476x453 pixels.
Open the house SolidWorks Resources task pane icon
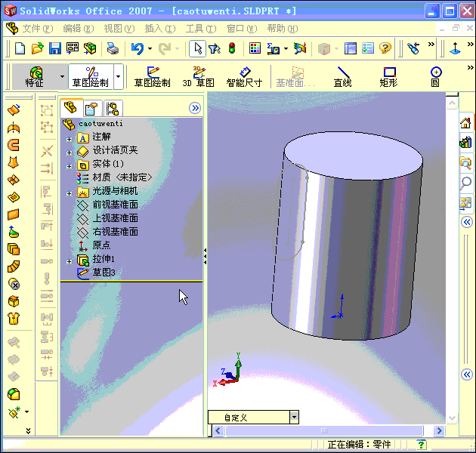tap(465, 123)
